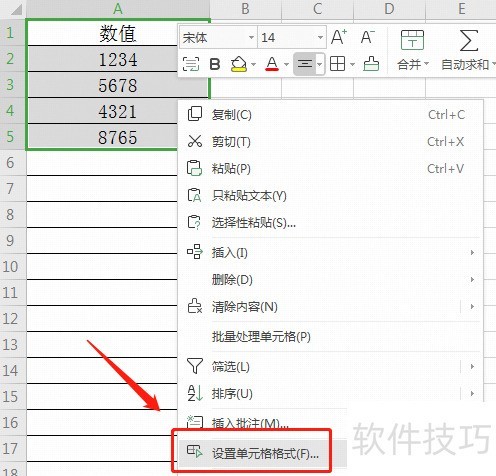Expand the 插入(I) submenu arrow
The image size is (496, 476).
coord(472,252)
